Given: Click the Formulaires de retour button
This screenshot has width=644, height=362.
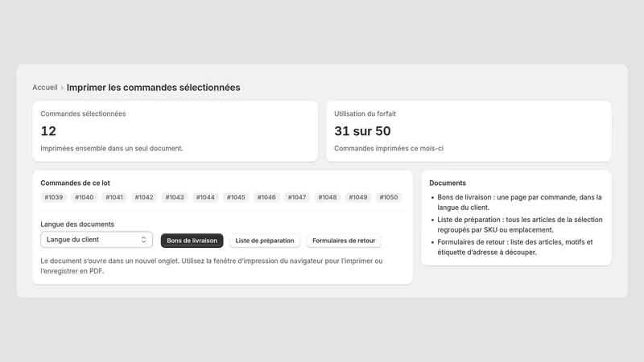Looking at the screenshot, I should tap(344, 241).
